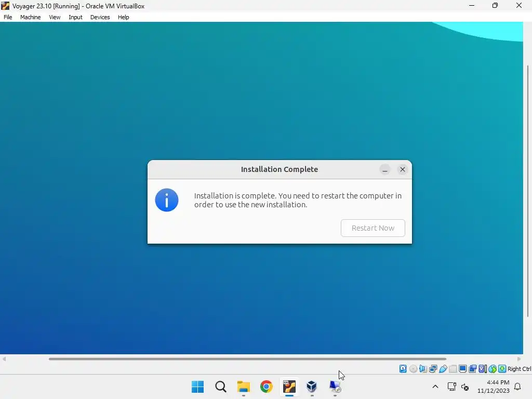532x399 pixels.
Task: Click the remote desktop taskbar icon
Action: pyautogui.click(x=335, y=387)
